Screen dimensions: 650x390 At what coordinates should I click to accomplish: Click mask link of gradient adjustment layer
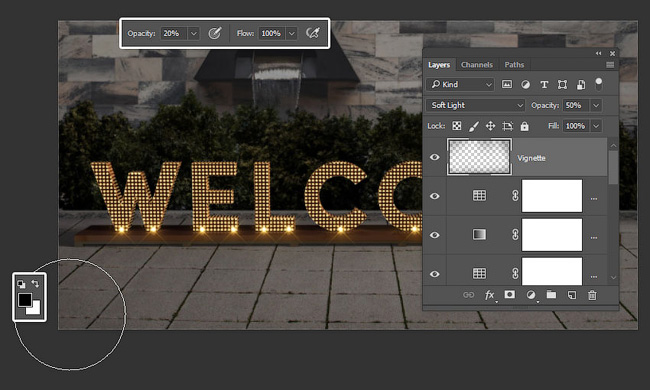tap(515, 235)
